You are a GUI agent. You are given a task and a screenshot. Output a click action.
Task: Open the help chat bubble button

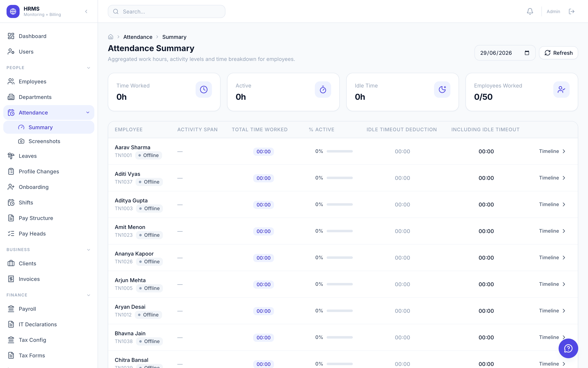click(x=568, y=348)
